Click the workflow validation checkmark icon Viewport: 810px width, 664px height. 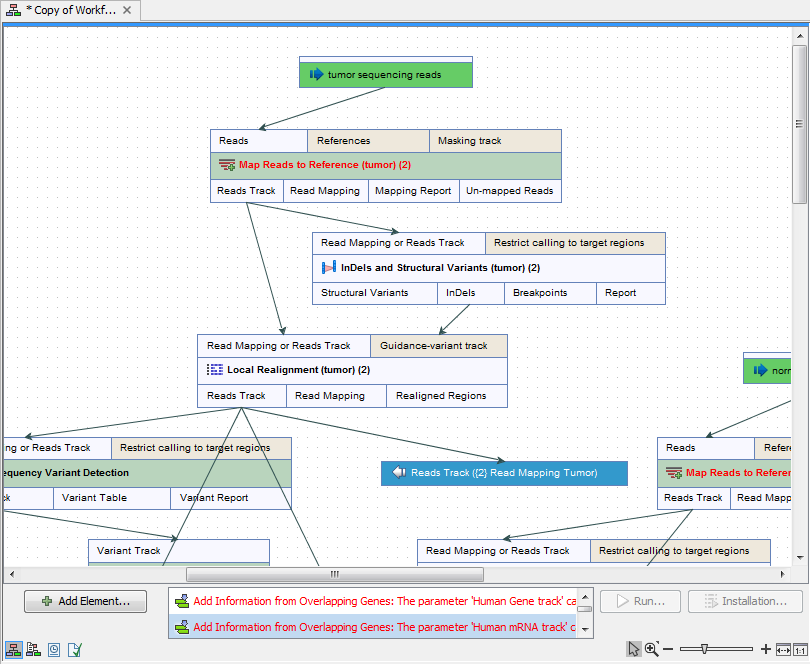tap(74, 650)
